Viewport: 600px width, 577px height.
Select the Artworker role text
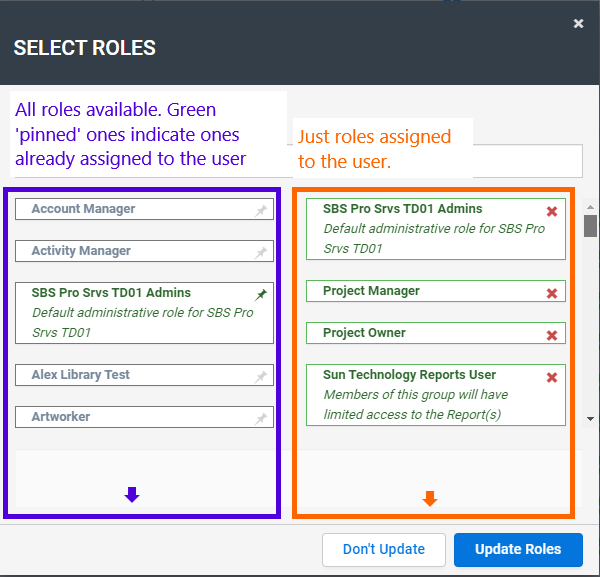[61, 417]
